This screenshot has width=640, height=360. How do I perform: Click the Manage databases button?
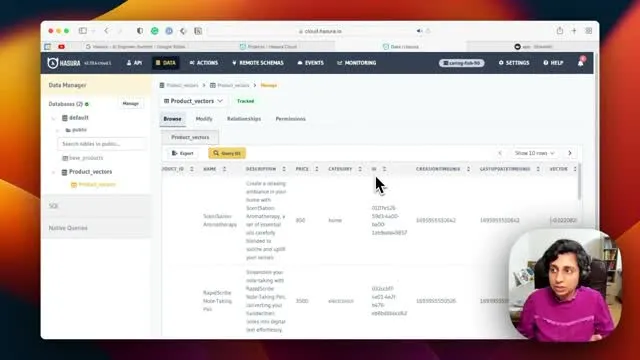point(131,104)
